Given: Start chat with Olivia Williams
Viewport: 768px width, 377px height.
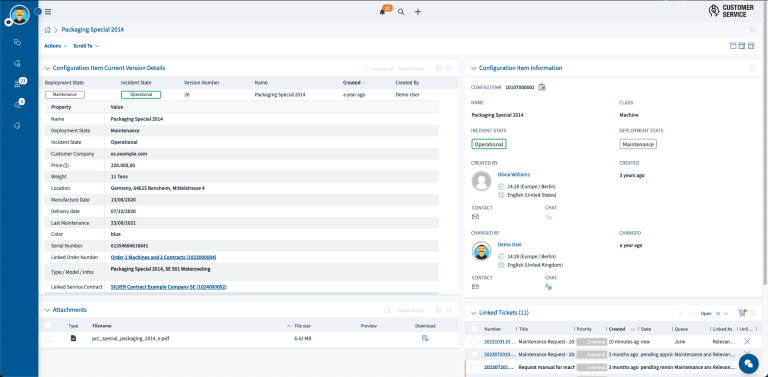Looking at the screenshot, I should 549,217.
